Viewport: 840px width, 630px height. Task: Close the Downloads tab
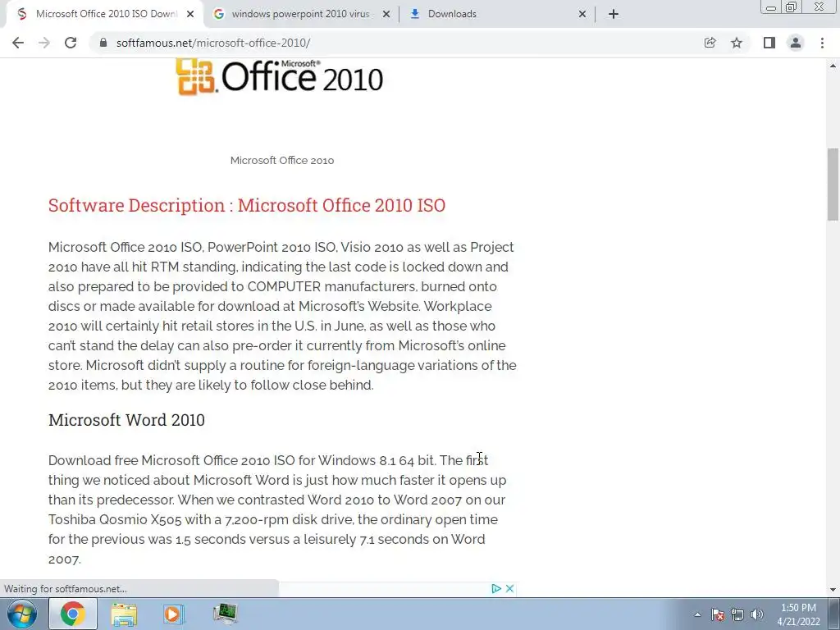(x=582, y=14)
